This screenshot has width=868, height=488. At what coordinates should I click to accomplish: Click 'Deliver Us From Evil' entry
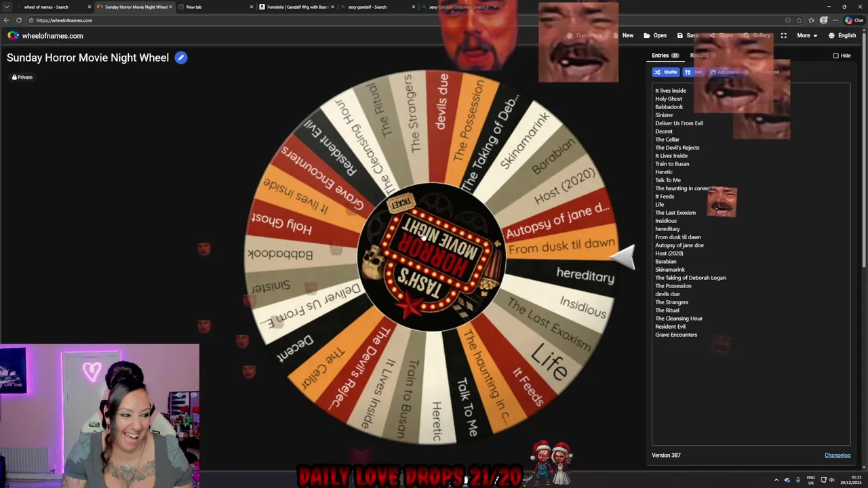(x=679, y=123)
